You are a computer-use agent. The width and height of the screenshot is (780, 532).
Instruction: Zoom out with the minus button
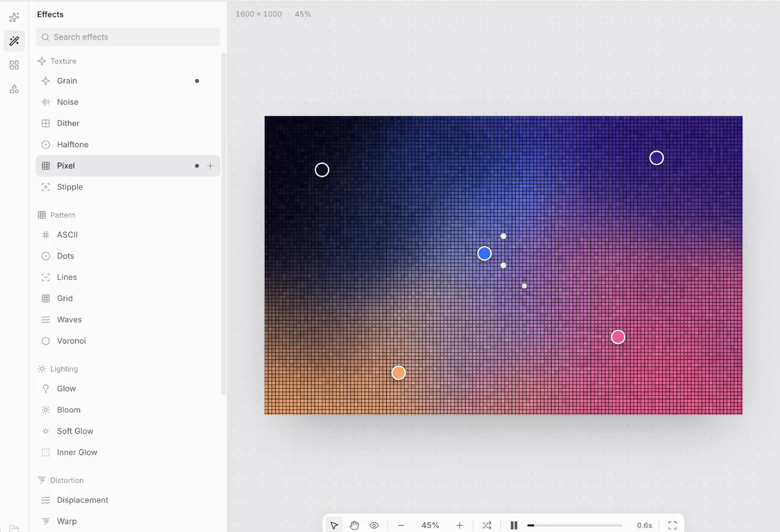pyautogui.click(x=401, y=526)
